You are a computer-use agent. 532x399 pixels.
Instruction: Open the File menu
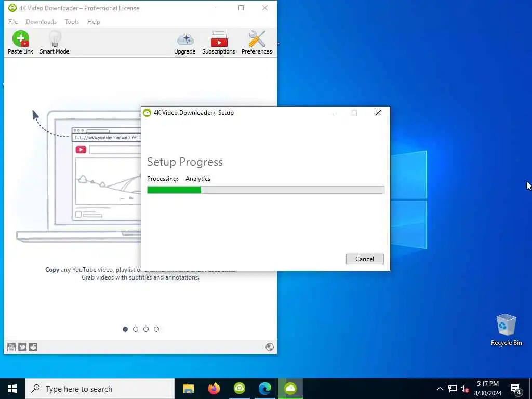13,22
